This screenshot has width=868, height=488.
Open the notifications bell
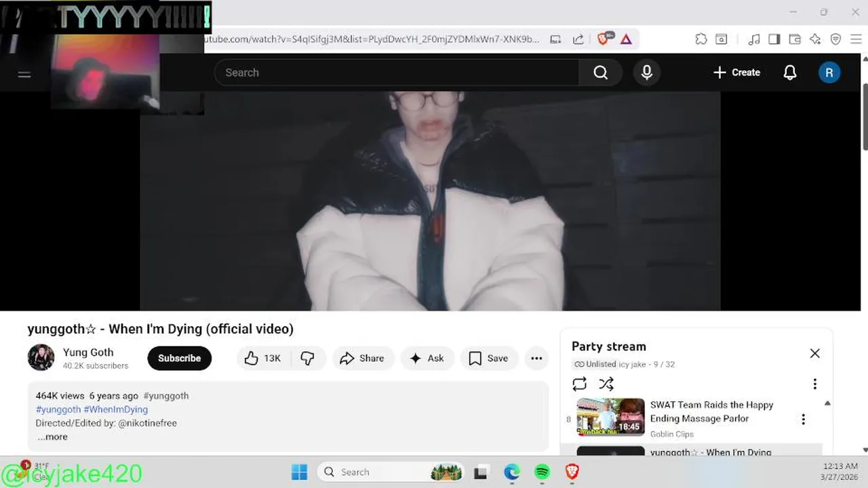790,73
